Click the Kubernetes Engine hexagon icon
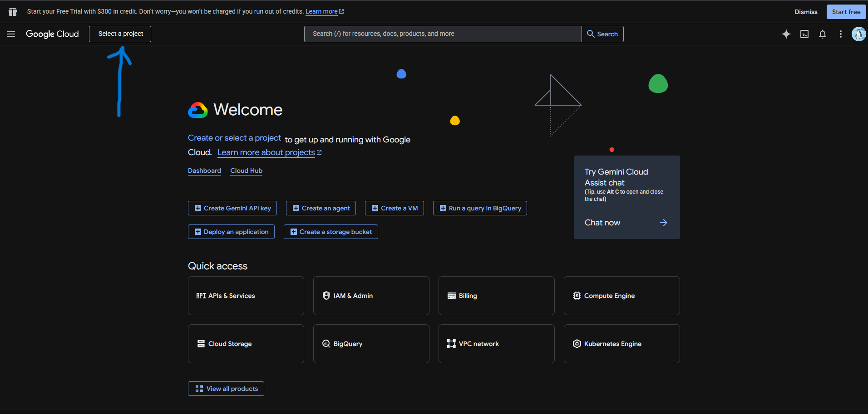This screenshot has width=868, height=414. pos(577,344)
